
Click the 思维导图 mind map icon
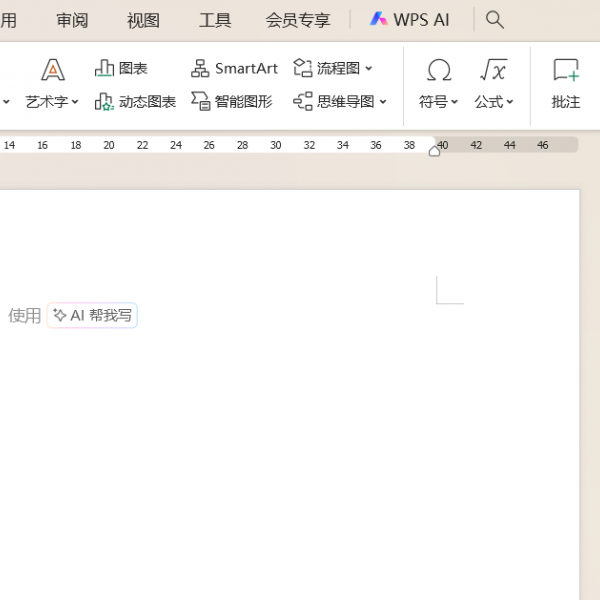(x=303, y=101)
